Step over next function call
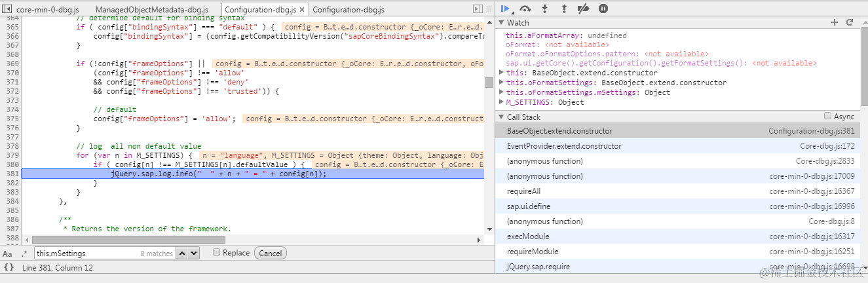868x283 pixels. click(x=525, y=9)
